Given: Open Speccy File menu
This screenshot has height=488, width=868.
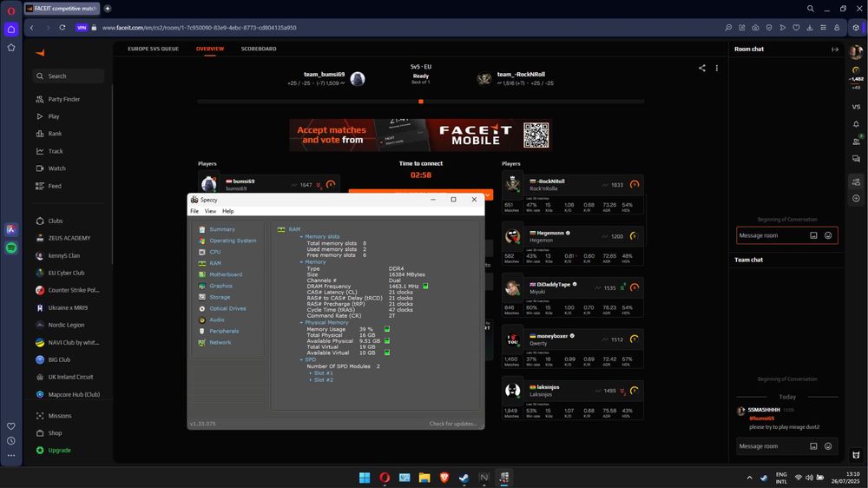Looking at the screenshot, I should pyautogui.click(x=194, y=211).
